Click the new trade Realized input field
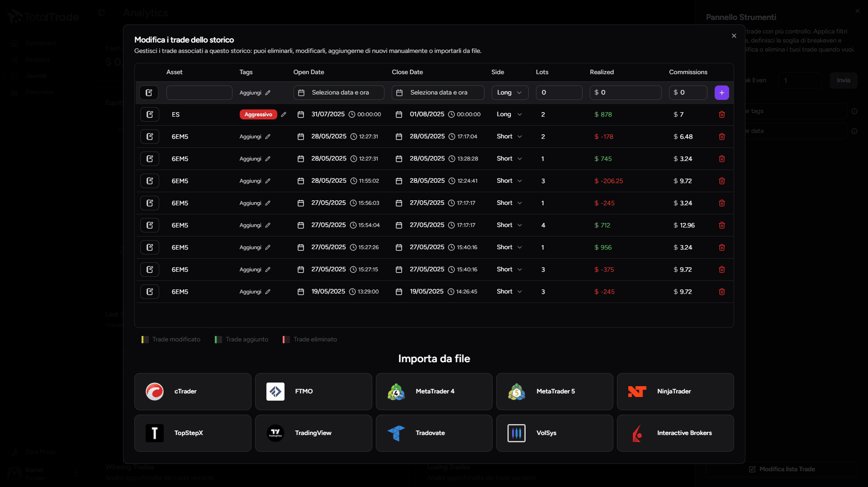This screenshot has height=487, width=868. point(626,93)
